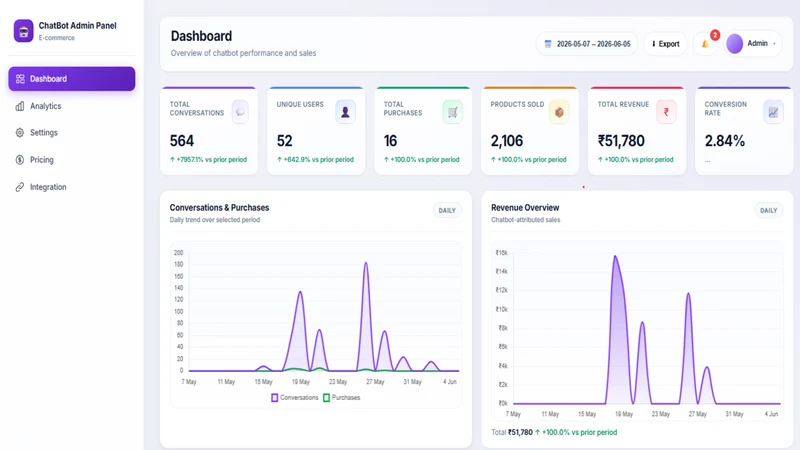Go to the Analytics page
Screen dimensions: 800x450
[71, 106]
